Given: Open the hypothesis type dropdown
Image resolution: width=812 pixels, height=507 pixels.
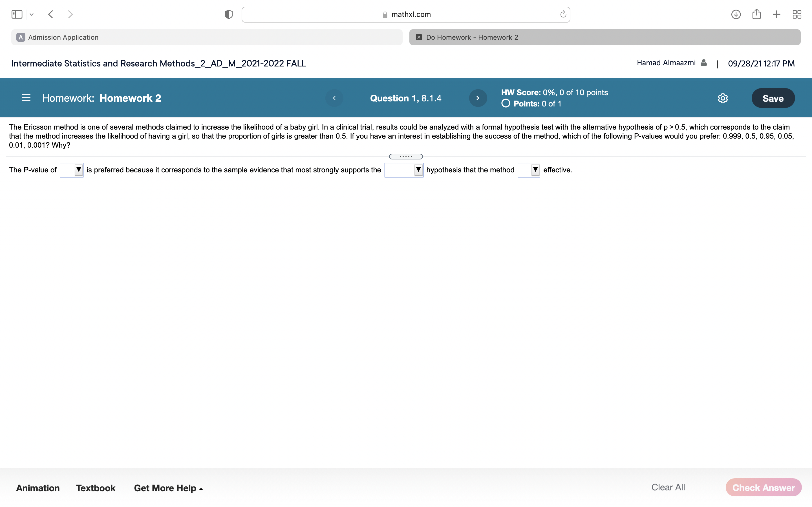Looking at the screenshot, I should [x=404, y=170].
